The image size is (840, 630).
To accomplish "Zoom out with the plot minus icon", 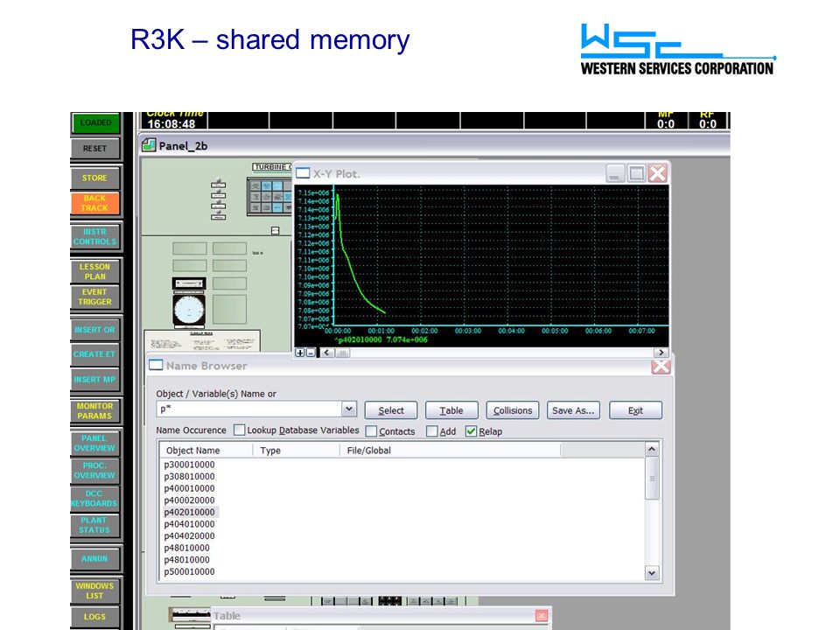I will [x=311, y=353].
